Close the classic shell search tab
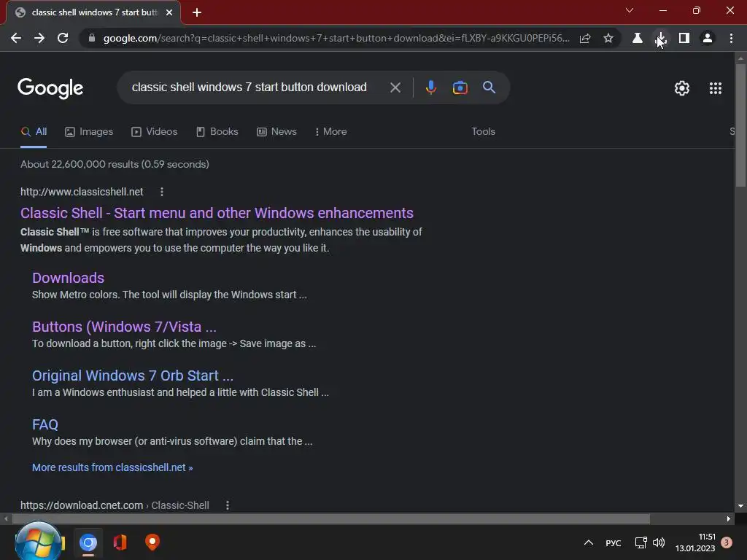This screenshot has height=560, width=747. tap(169, 12)
